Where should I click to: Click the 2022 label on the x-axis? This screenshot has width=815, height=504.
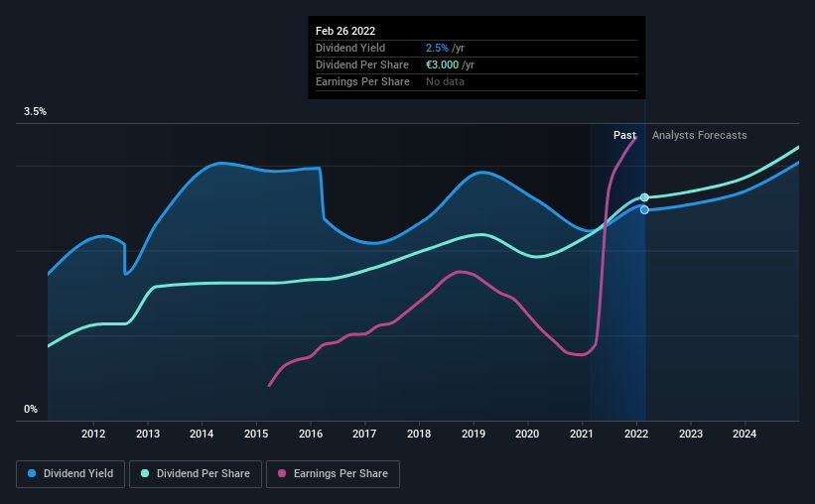click(636, 434)
